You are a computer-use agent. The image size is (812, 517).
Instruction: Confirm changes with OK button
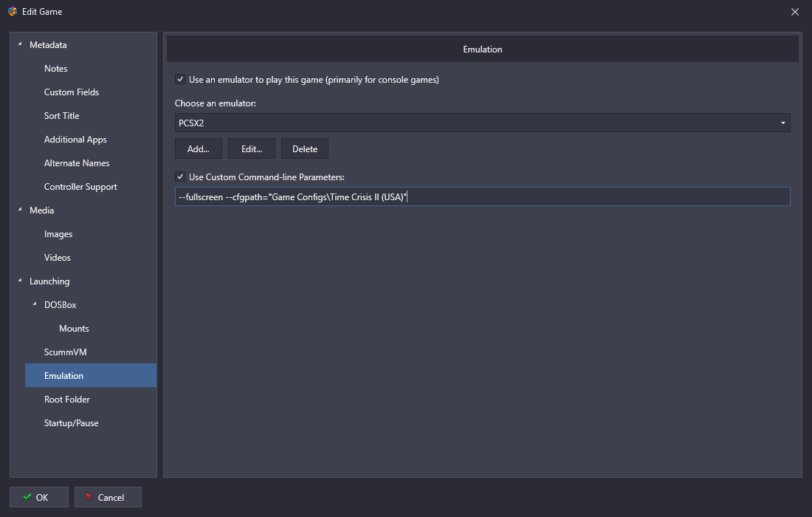pyautogui.click(x=39, y=497)
